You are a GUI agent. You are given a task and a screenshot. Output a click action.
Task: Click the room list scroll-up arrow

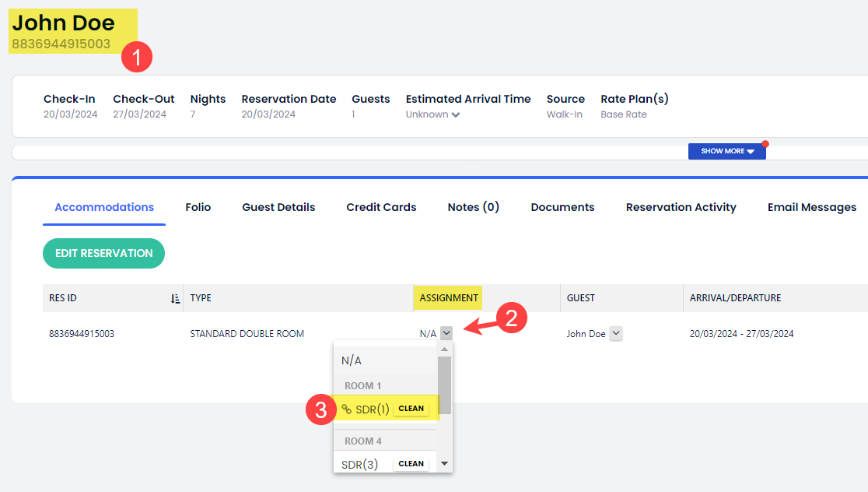click(x=444, y=350)
